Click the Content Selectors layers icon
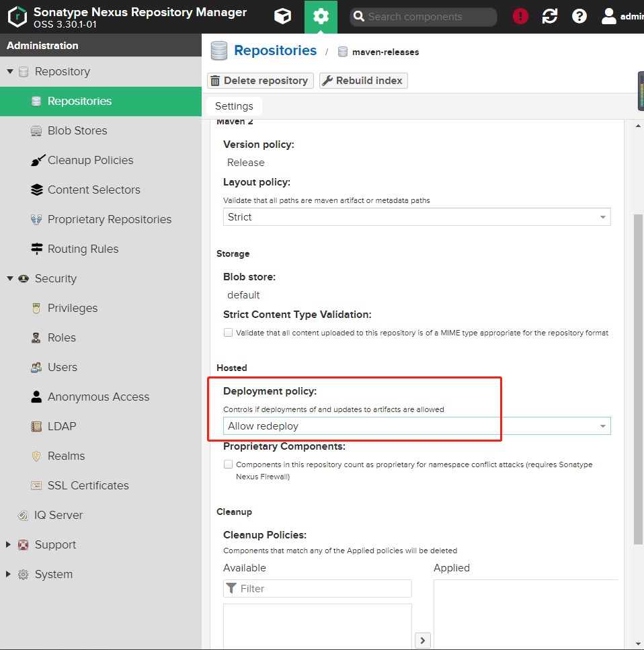 [36, 190]
